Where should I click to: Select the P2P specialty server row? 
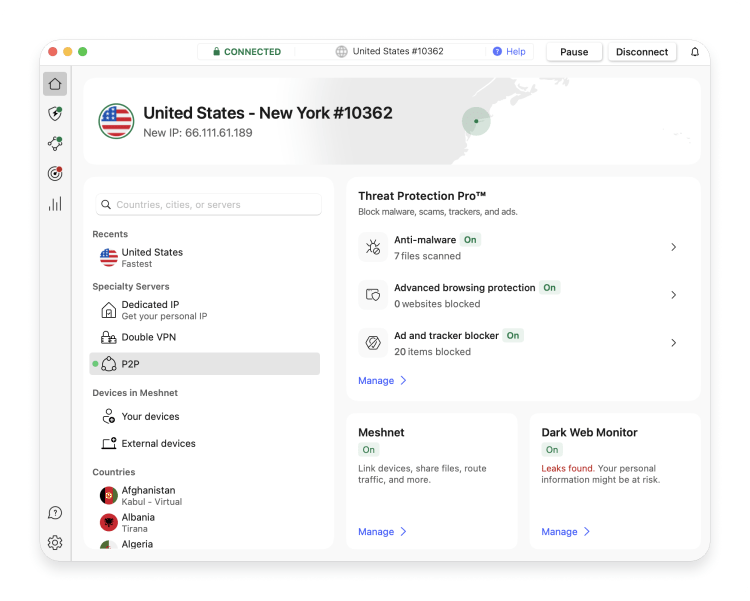click(205, 364)
